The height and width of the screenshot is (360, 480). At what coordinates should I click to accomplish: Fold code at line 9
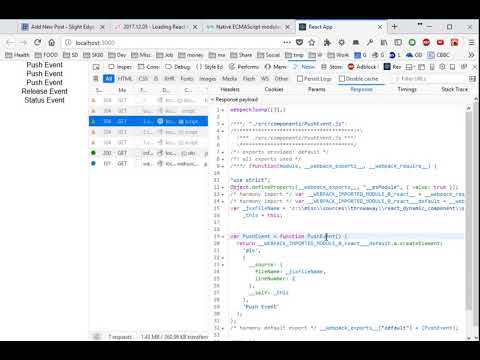pyautogui.click(x=223, y=166)
